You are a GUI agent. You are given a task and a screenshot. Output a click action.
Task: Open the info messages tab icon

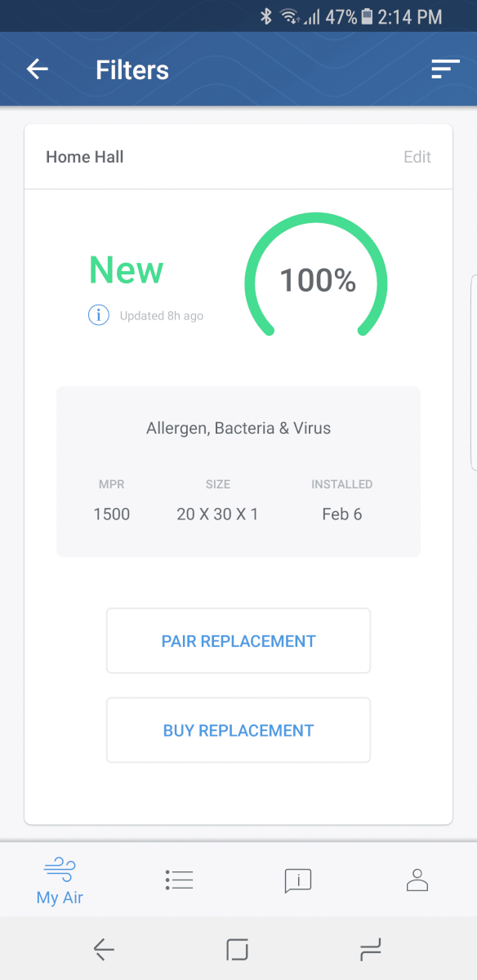click(x=298, y=880)
